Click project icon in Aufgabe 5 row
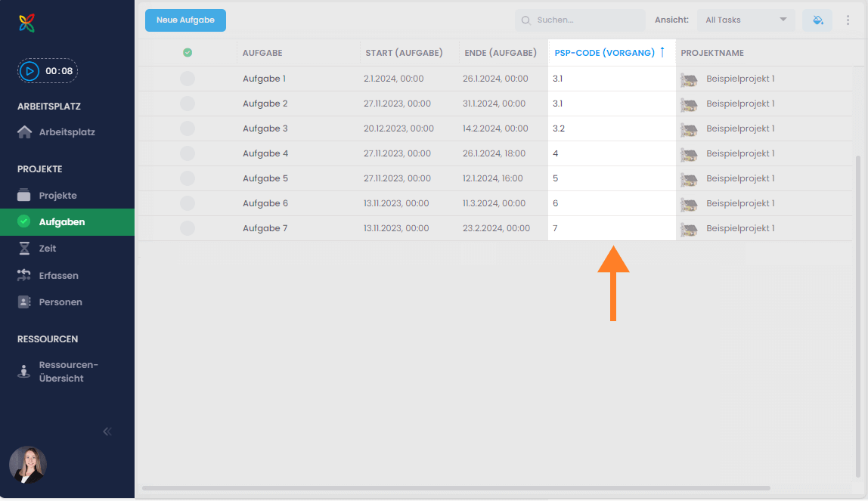The height and width of the screenshot is (501, 868). [690, 179]
